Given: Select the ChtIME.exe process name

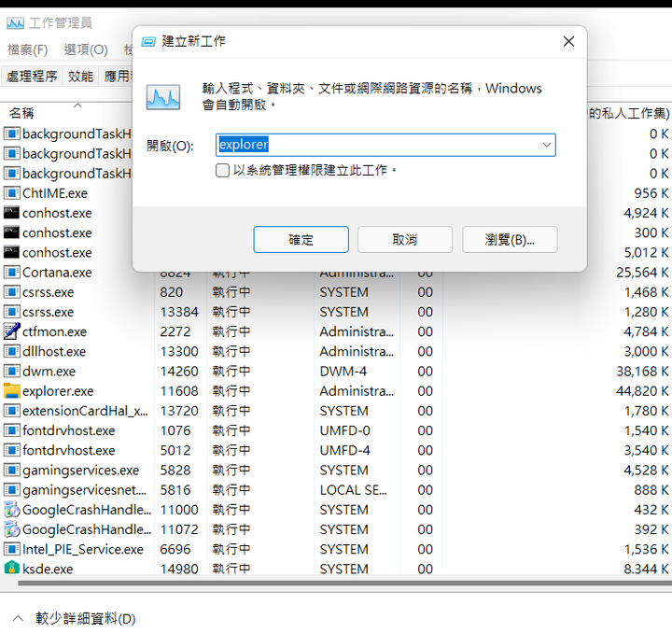Looking at the screenshot, I should 55,193.
